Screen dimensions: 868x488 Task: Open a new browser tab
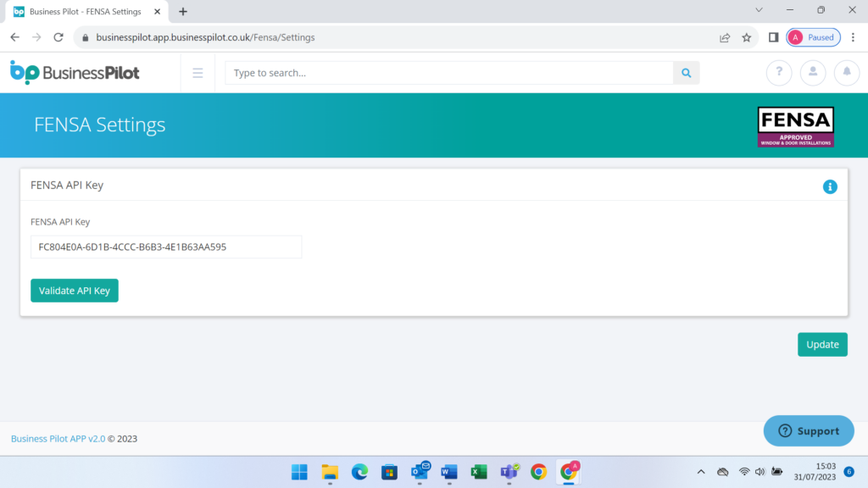(x=183, y=12)
